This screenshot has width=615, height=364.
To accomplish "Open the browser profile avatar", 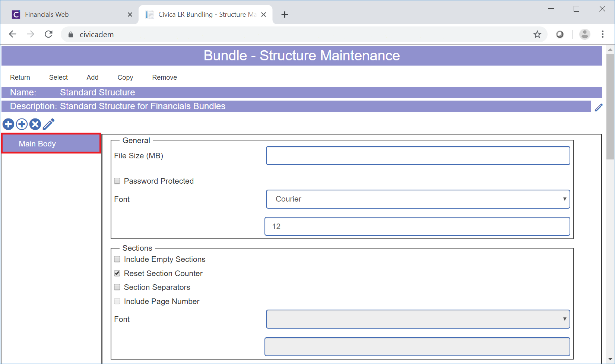I will (584, 34).
